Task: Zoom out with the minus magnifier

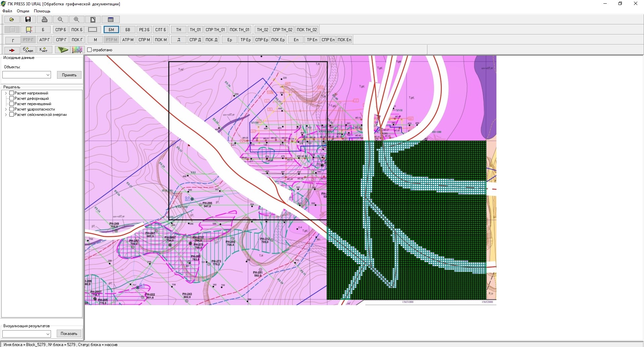Action: click(60, 19)
